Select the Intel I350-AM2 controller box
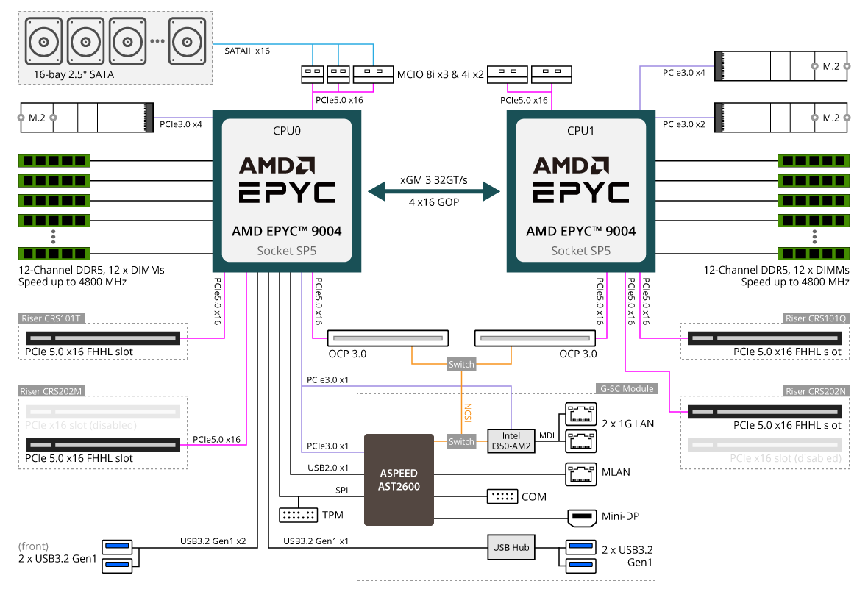The width and height of the screenshot is (868, 592). [x=511, y=441]
